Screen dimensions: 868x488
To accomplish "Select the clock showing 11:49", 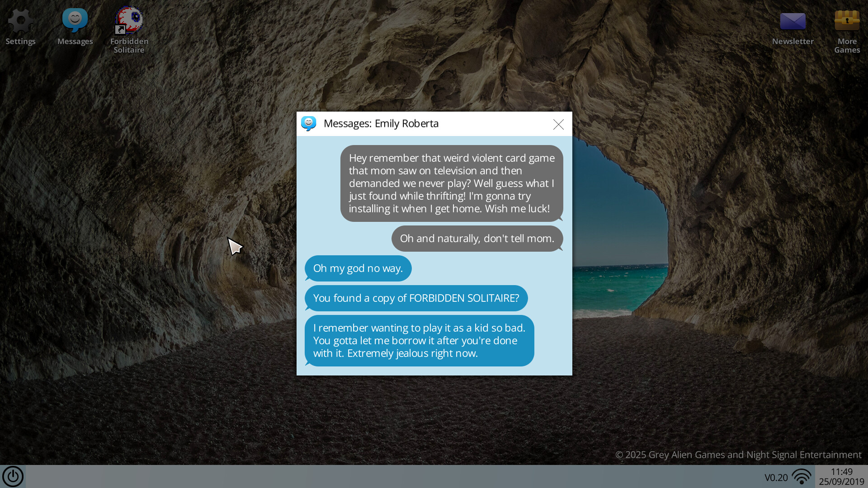I will 839,471.
